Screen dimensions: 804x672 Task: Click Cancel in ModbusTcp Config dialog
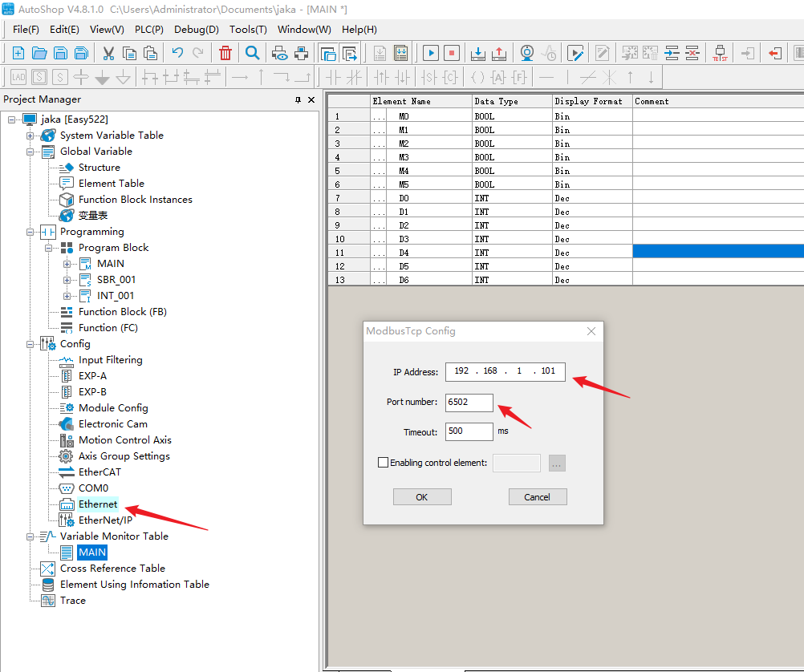coord(538,497)
